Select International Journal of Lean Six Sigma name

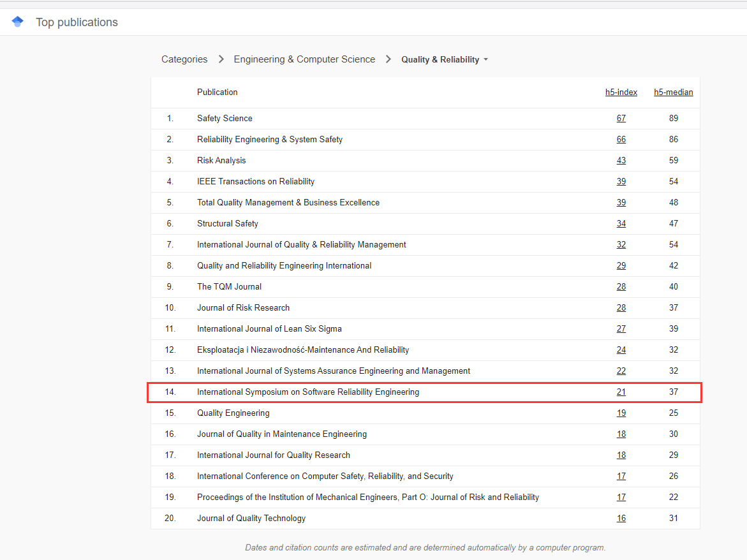[x=270, y=328]
